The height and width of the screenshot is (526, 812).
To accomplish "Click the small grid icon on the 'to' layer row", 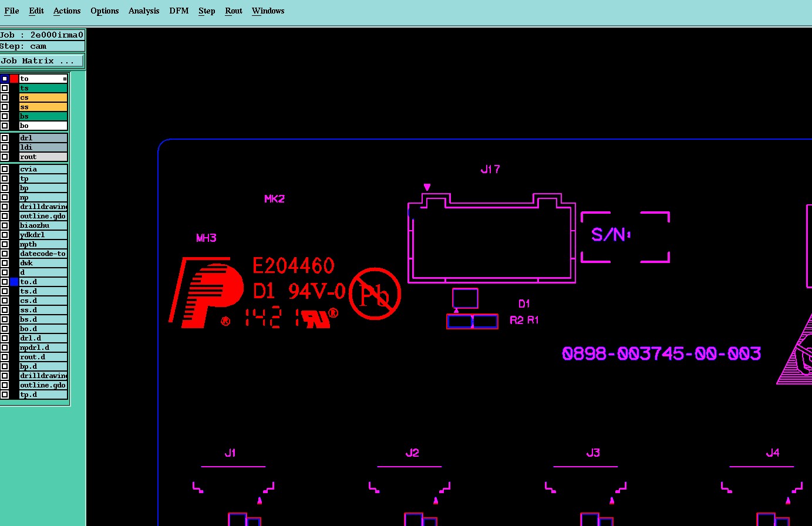I will point(65,79).
